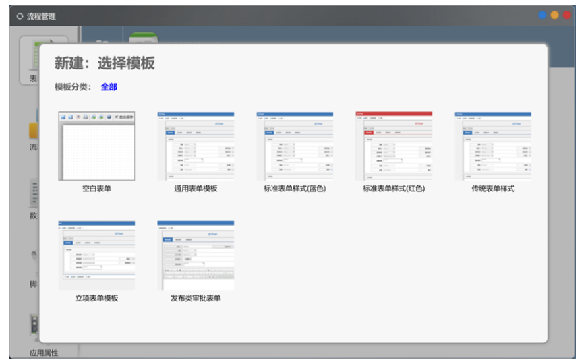Click the red window close button
The width and height of the screenshot is (588, 364).
567,16
